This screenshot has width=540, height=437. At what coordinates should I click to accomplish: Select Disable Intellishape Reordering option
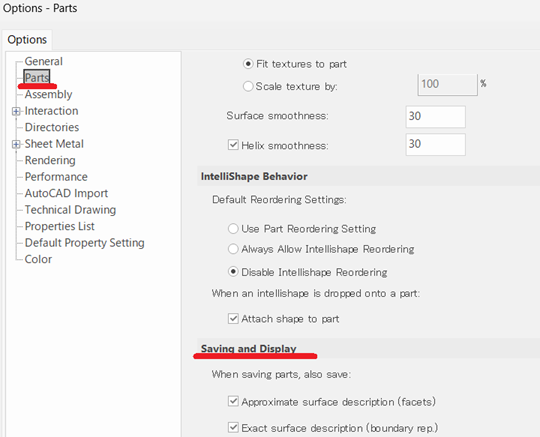point(233,272)
